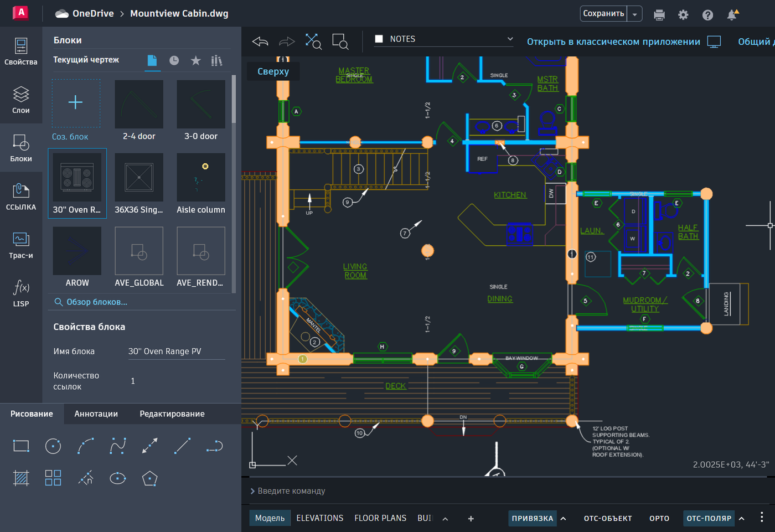Select the polygon drawing tool

(149, 478)
